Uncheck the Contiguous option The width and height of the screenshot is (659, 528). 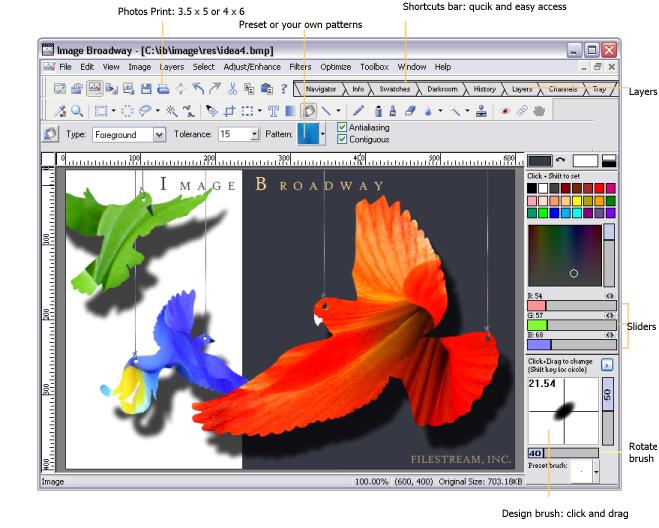tap(343, 139)
